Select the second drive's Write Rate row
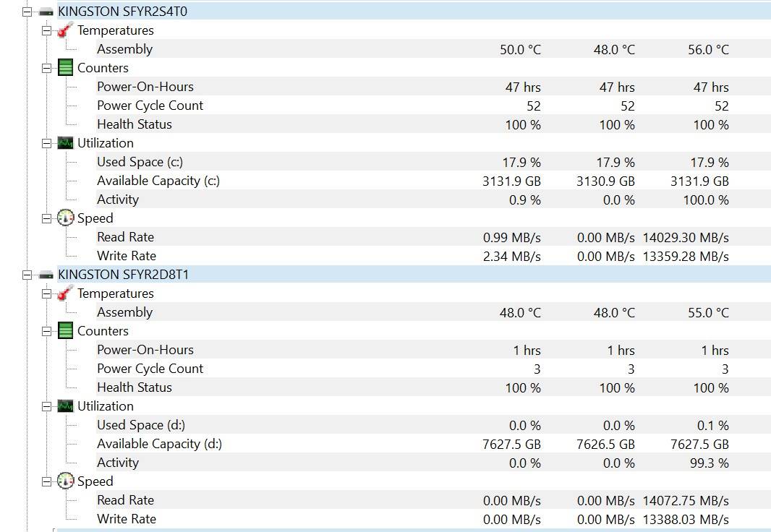Viewport: 771px width, 532px height. pyautogui.click(x=126, y=519)
